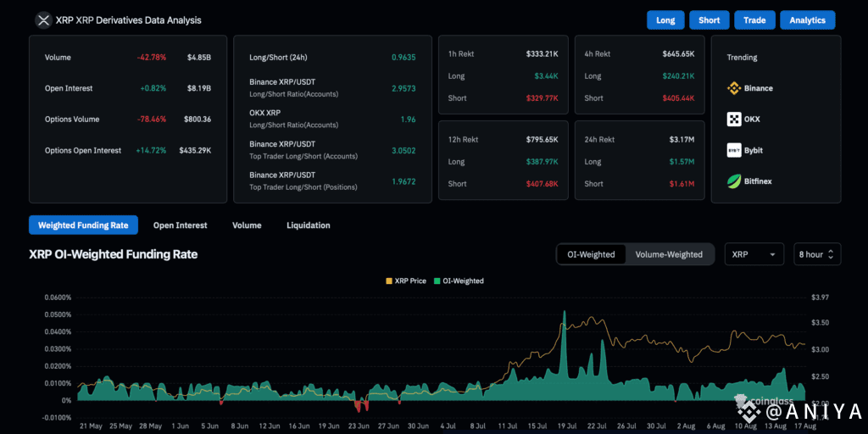This screenshot has width=868, height=434.
Task: Toggle OI-Weighted legend swatch
Action: coord(437,281)
